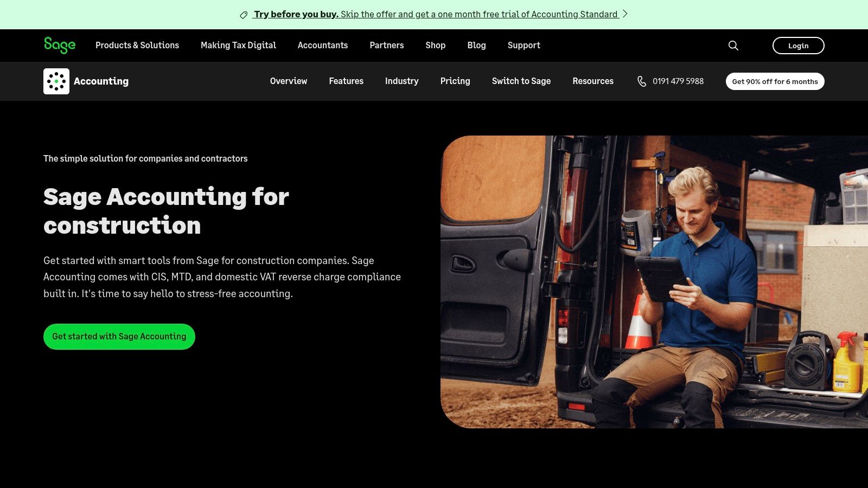Open the Making Tax Digital menu
The width and height of the screenshot is (868, 488).
pos(238,45)
